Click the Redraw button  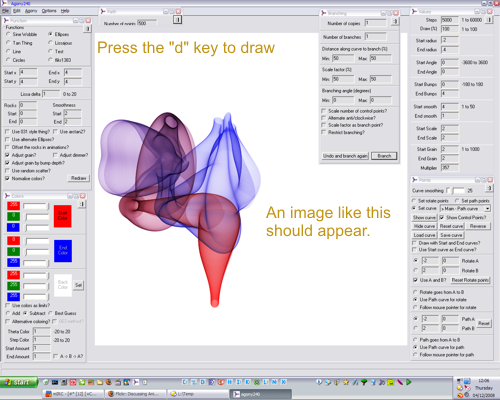pyautogui.click(x=79, y=178)
